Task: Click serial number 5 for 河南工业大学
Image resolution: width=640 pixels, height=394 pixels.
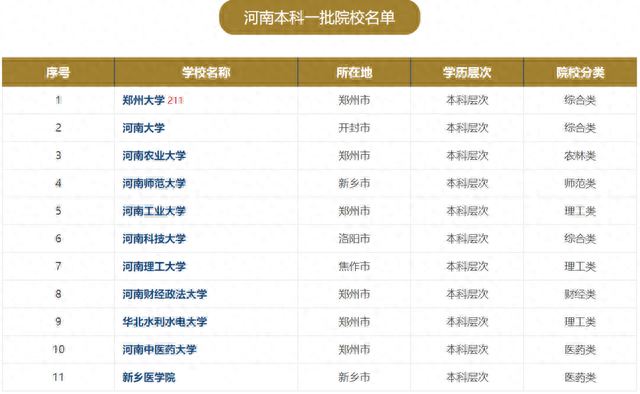Action: point(58,211)
